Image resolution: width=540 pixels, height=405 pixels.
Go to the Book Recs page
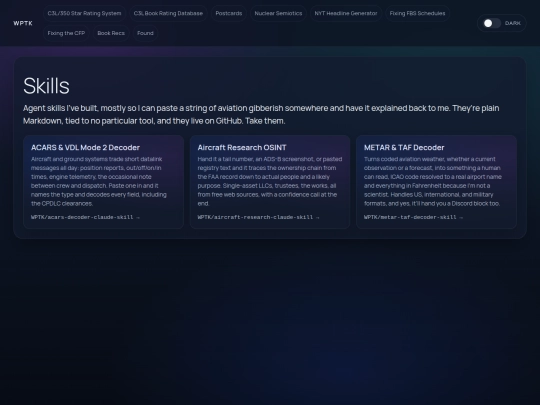tap(111, 33)
